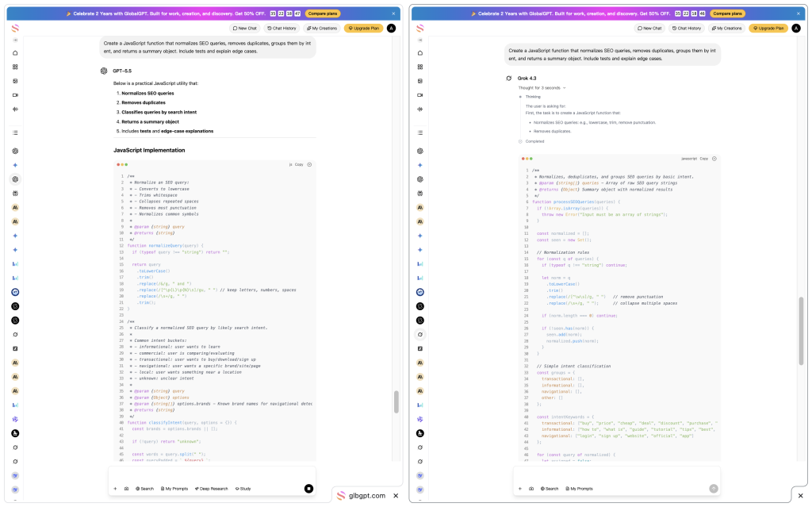
Task: Click the 'Grok 4.3' model name label
Action: coord(527,79)
